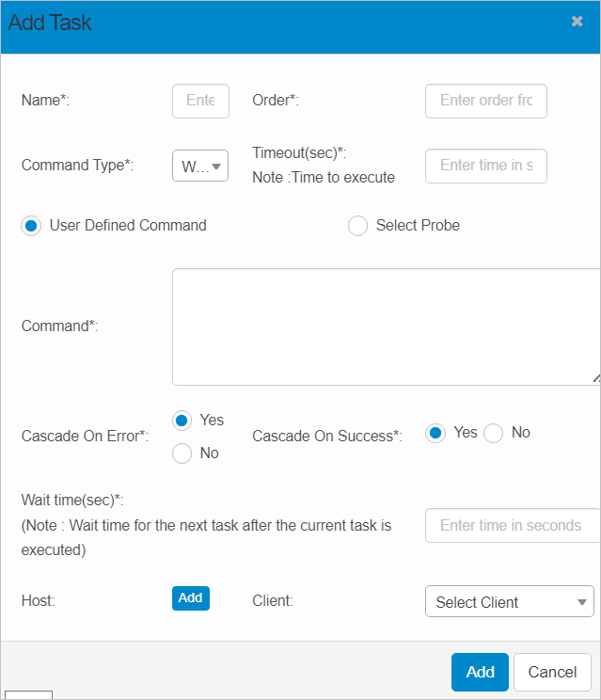Choose No for Cascade On Success
Viewport: 601px width, 700px height.
pyautogui.click(x=494, y=433)
